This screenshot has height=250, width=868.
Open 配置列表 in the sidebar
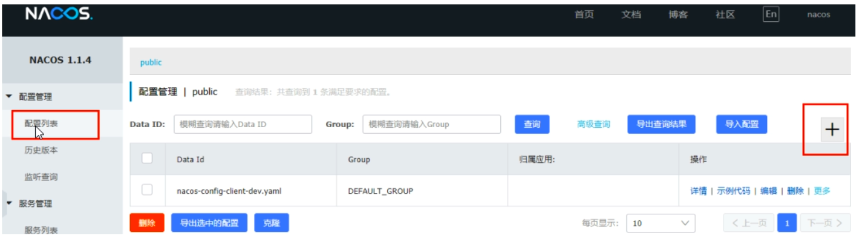41,123
